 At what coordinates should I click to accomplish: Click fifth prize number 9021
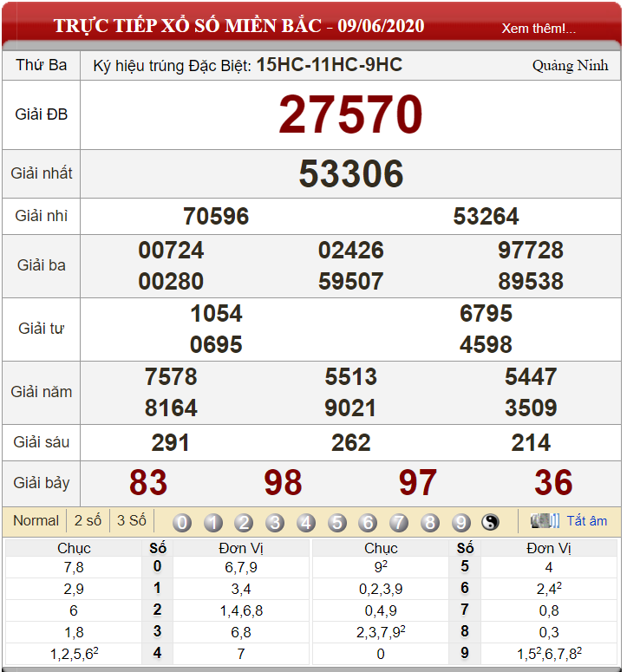[x=350, y=408]
